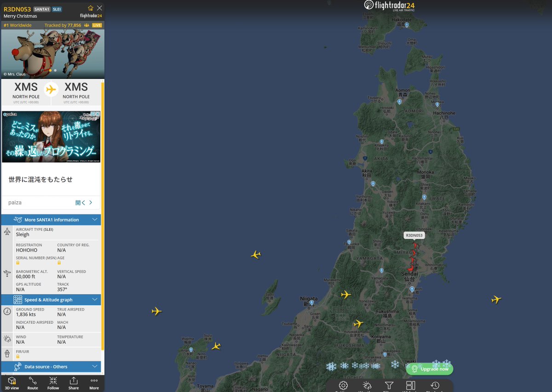Select first yellow carousel dot on photo
Image resolution: width=552 pixels, height=392 pixels.
(x=50, y=70)
